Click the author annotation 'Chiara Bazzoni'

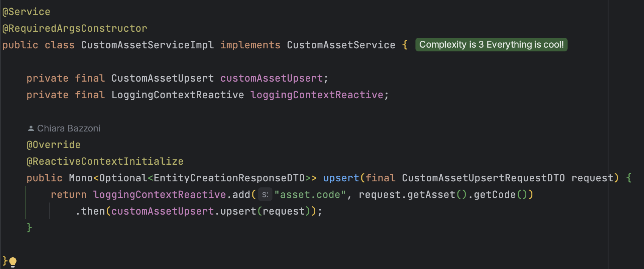[x=69, y=128]
